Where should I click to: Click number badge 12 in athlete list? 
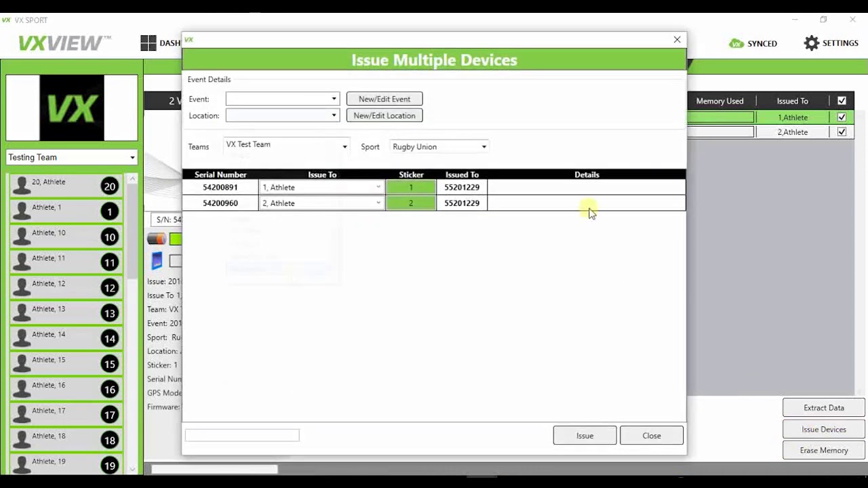click(x=109, y=288)
